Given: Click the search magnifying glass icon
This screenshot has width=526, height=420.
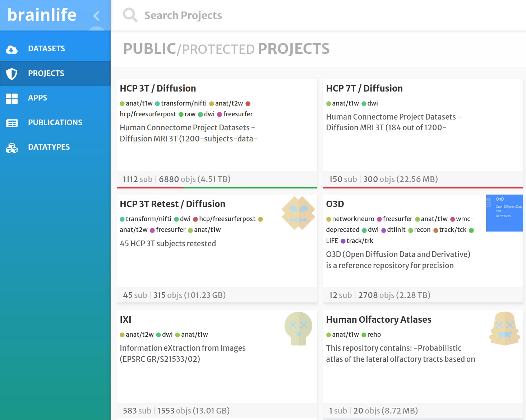Looking at the screenshot, I should pyautogui.click(x=130, y=15).
